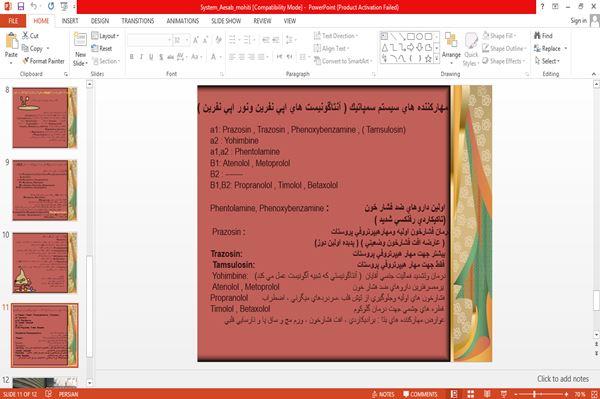
Task: Toggle Bold formatting
Action: point(131,57)
